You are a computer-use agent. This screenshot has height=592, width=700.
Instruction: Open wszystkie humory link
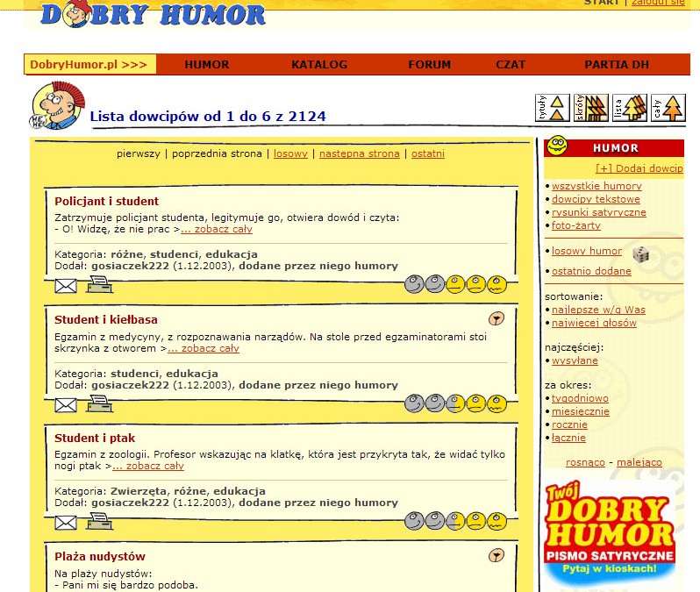pyautogui.click(x=596, y=186)
